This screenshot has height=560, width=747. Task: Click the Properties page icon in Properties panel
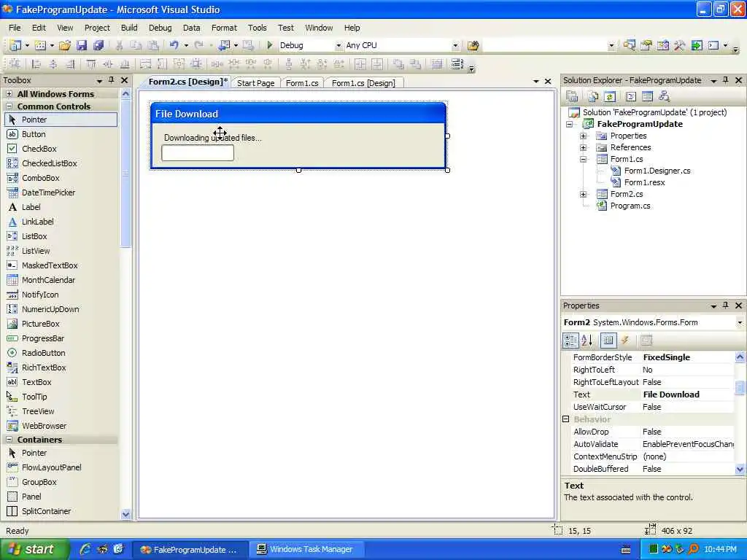tap(646, 340)
